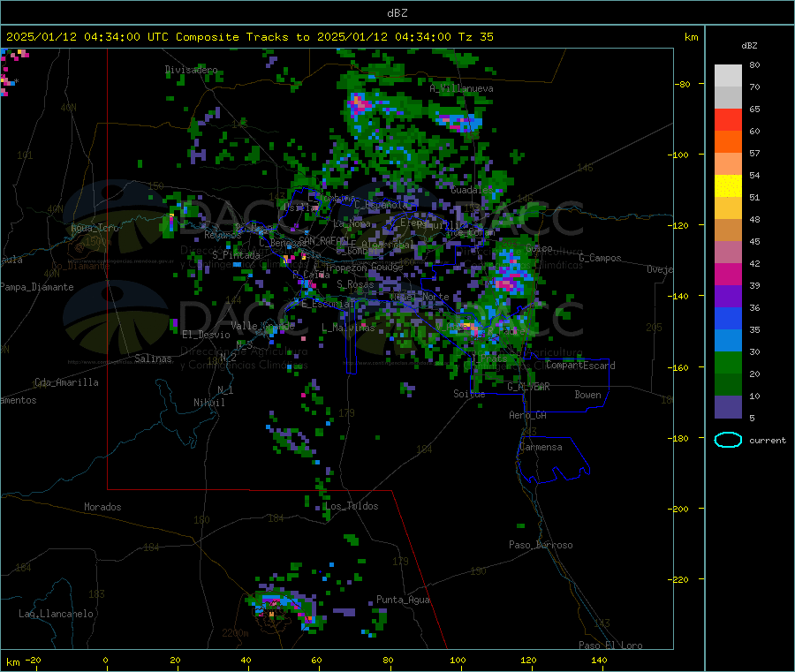Click the '-80' y-axis tick label

[x=682, y=84]
